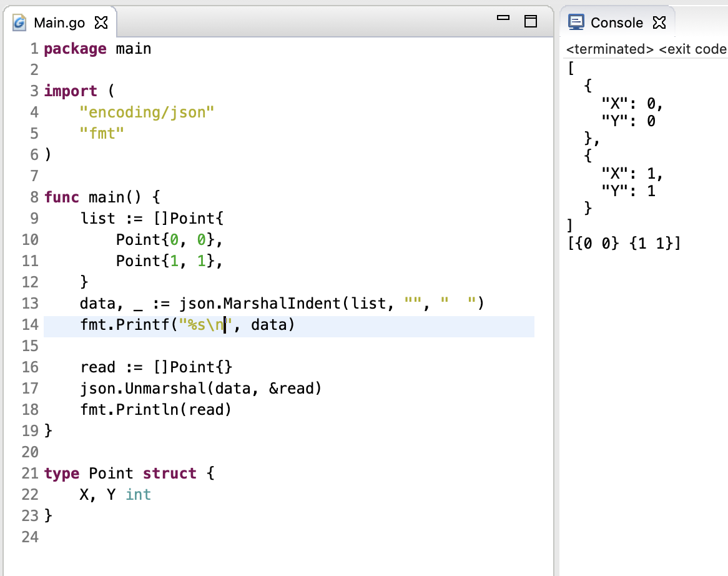Click the Console monitor icon

[576, 22]
